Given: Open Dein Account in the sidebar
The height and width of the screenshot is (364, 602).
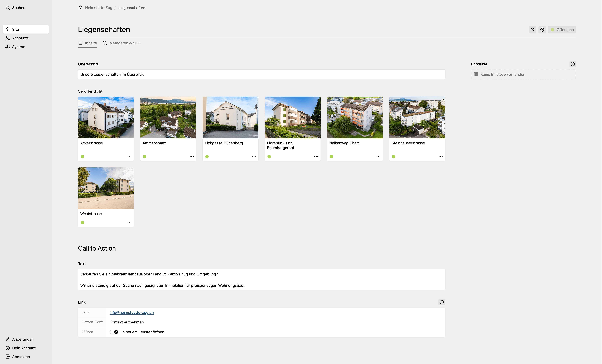Looking at the screenshot, I should click(20, 348).
